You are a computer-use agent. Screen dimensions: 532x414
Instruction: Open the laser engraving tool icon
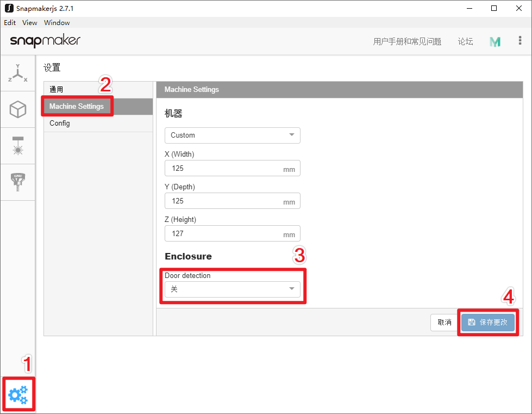click(x=17, y=146)
